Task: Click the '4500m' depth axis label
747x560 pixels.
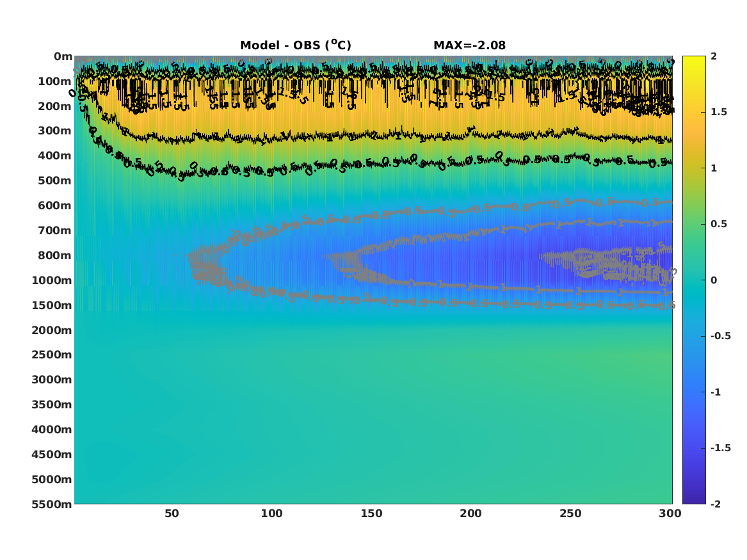Action: (52, 454)
